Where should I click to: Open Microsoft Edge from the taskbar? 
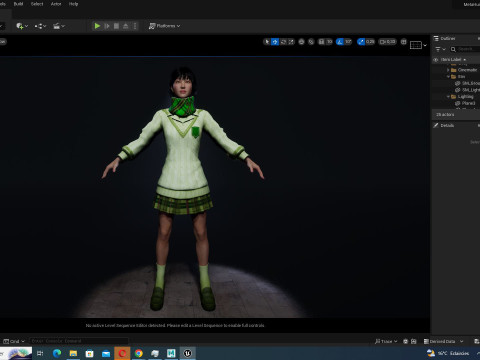pos(57,353)
